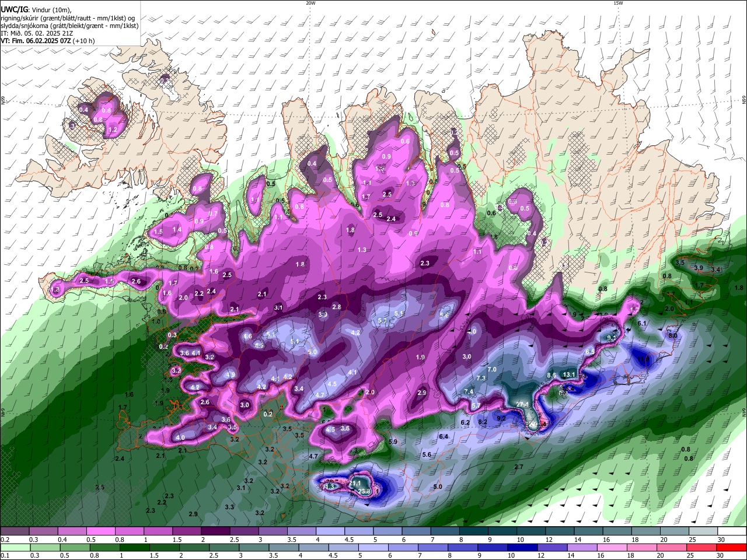The width and height of the screenshot is (747, 560).
Task: Select the light pink 16 swatch in lower legend row
Action: (612, 547)
